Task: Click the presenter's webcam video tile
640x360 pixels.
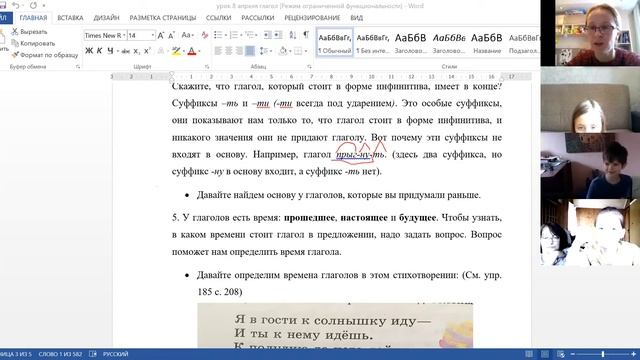Action: 590,33
